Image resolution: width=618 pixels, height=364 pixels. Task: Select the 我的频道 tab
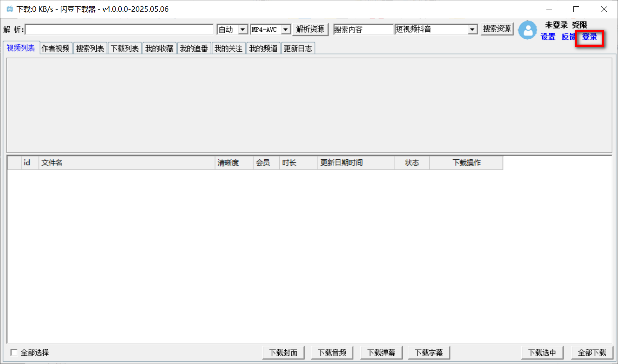pos(263,49)
